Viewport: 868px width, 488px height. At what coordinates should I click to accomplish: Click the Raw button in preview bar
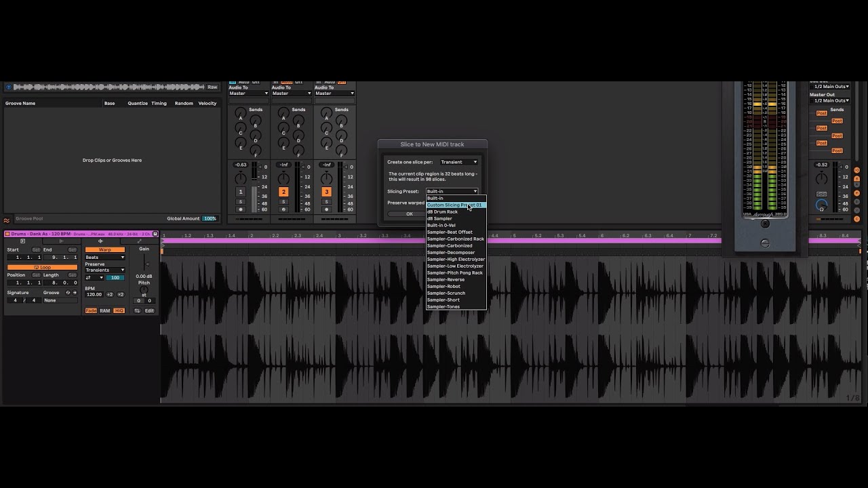(212, 87)
